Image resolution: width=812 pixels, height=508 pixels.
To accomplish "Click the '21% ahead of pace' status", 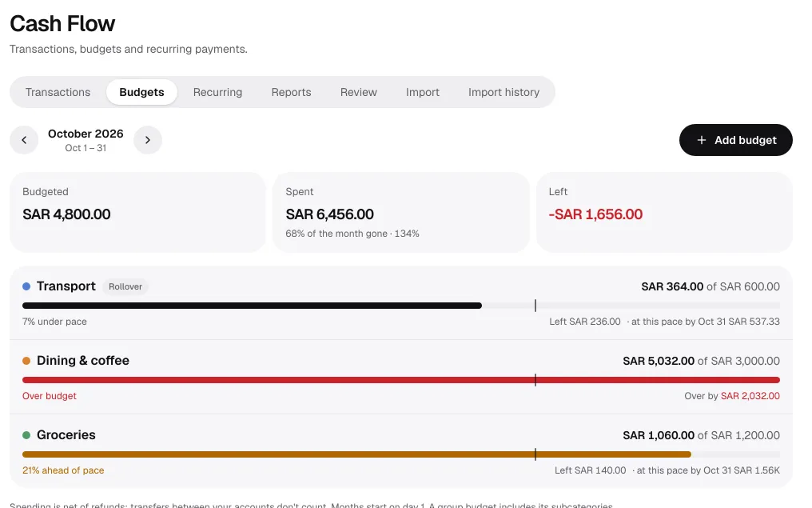I will coord(63,470).
